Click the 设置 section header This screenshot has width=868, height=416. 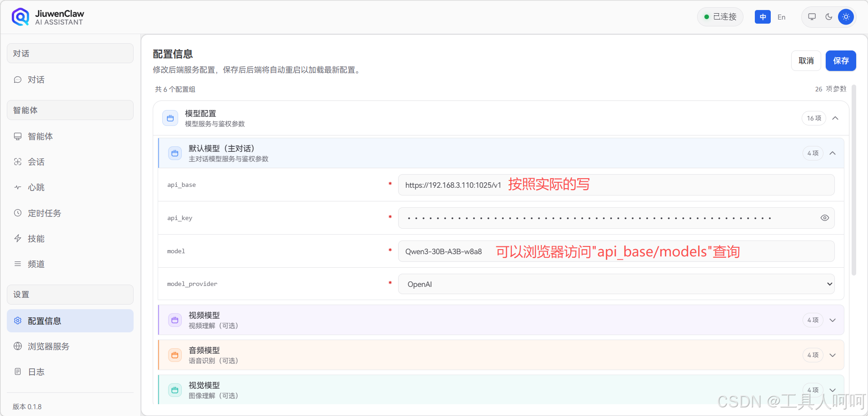(70, 294)
